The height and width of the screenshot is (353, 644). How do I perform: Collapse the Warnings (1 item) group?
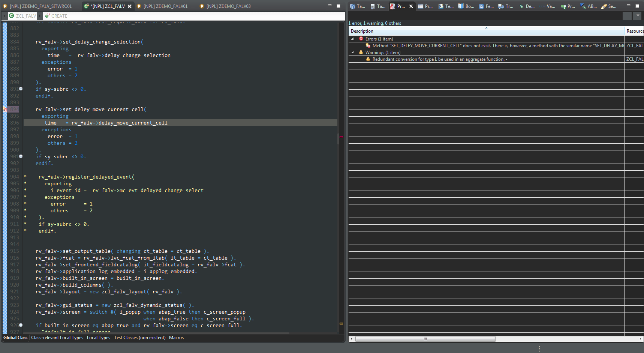pyautogui.click(x=352, y=53)
